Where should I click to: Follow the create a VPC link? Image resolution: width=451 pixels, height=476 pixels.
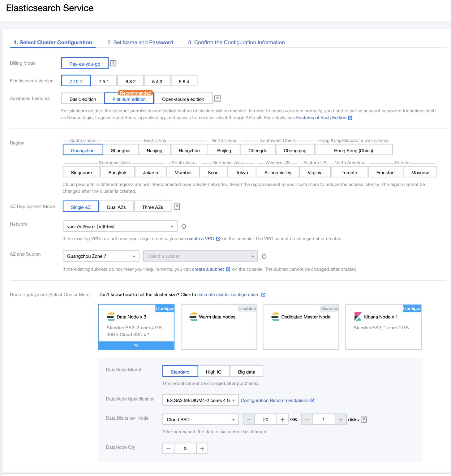tap(201, 239)
